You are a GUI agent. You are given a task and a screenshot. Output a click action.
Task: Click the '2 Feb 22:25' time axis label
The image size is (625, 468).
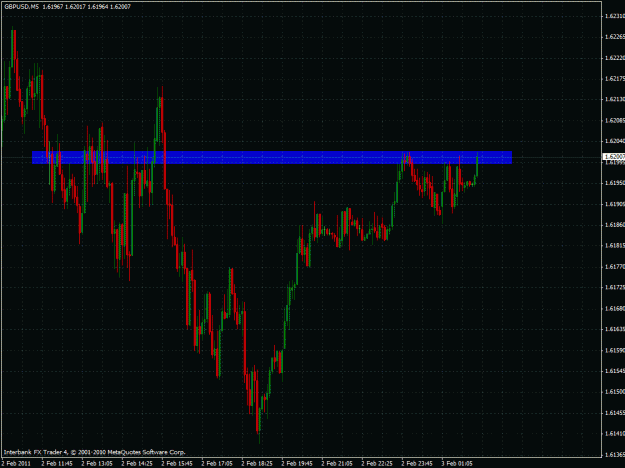pos(377,464)
